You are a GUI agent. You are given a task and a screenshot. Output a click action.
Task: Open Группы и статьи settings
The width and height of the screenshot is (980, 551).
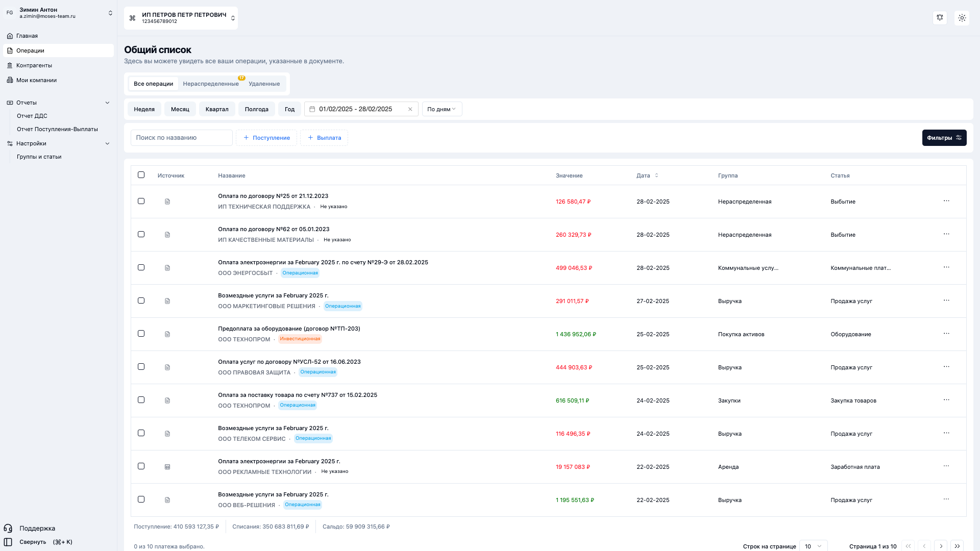pos(39,157)
